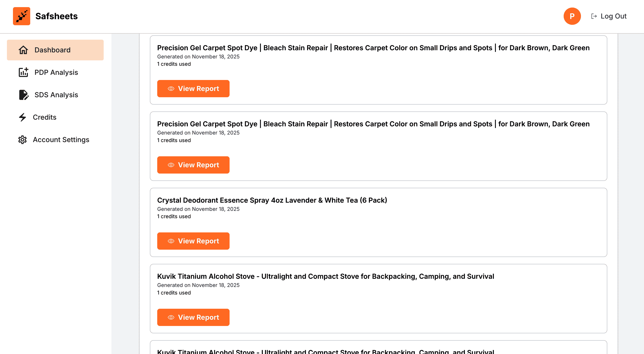The height and width of the screenshot is (354, 644).
Task: View report for first Precision Gel Carpet Dye
Action: click(193, 89)
